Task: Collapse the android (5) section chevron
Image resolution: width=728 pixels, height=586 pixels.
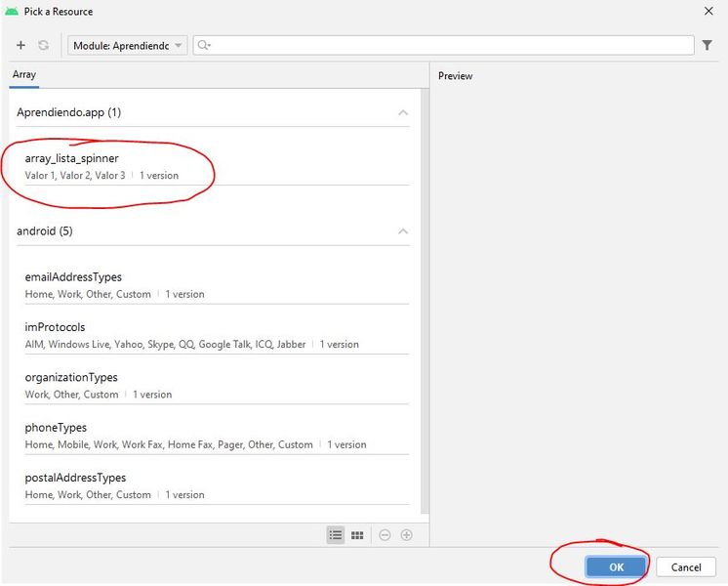Action: 403,230
